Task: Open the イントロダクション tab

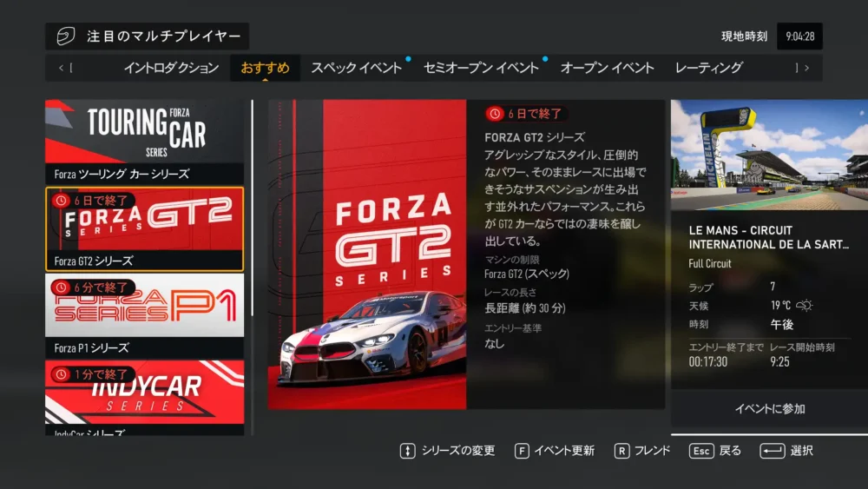Action: (171, 68)
